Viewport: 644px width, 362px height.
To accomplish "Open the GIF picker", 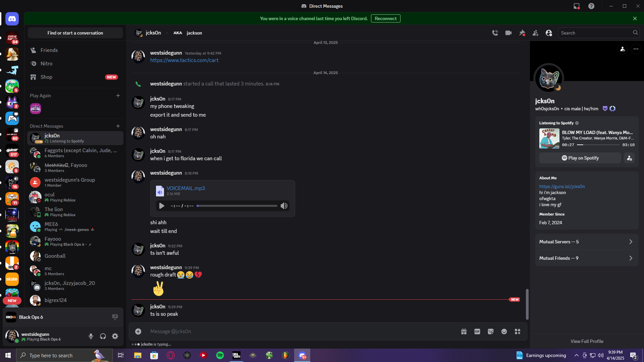I will [477, 331].
